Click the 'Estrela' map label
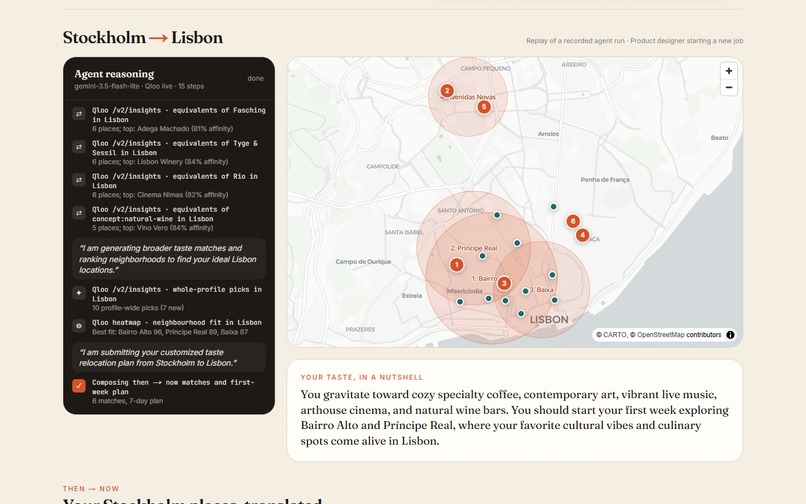The height and width of the screenshot is (504, 806). pos(412,296)
